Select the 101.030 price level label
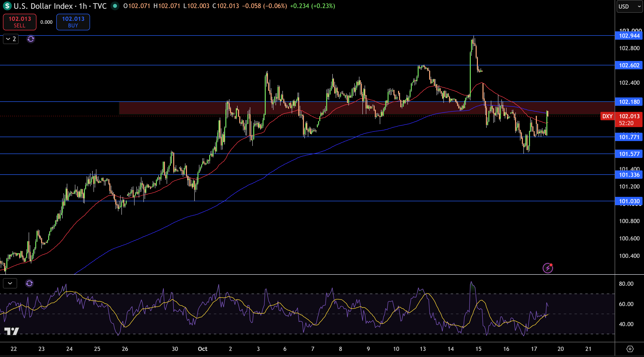This screenshot has height=357, width=644. tap(629, 201)
